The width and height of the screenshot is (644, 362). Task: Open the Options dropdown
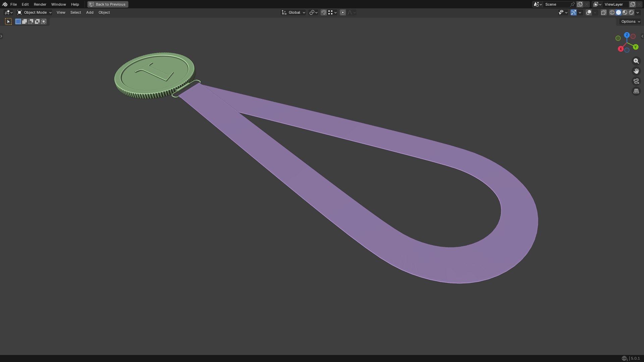coord(630,21)
